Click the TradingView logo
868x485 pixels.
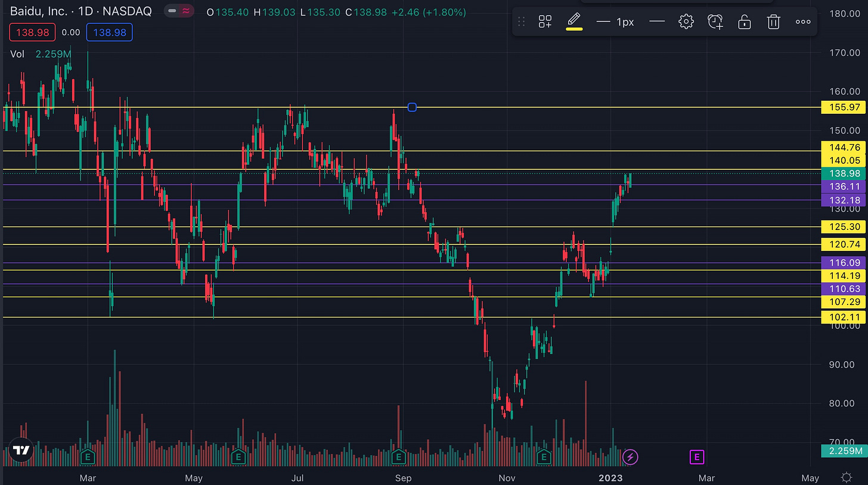(x=22, y=450)
